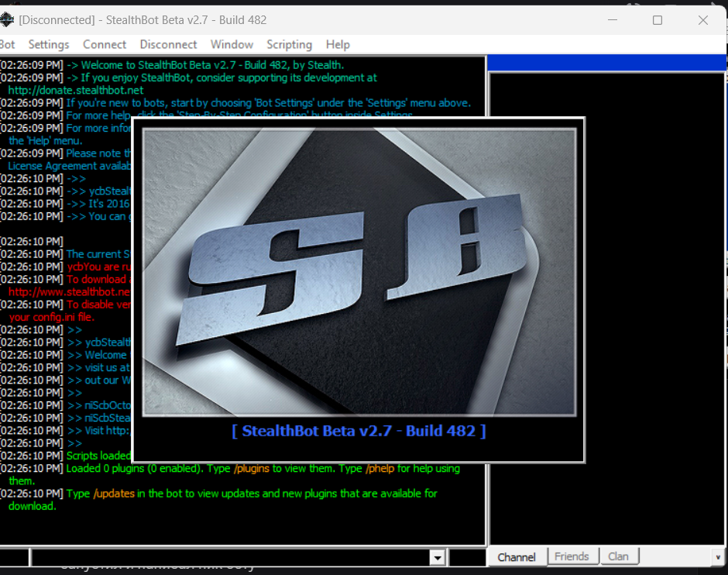Click the chat message input field
Screen dimensions: 728x575
pos(231,557)
